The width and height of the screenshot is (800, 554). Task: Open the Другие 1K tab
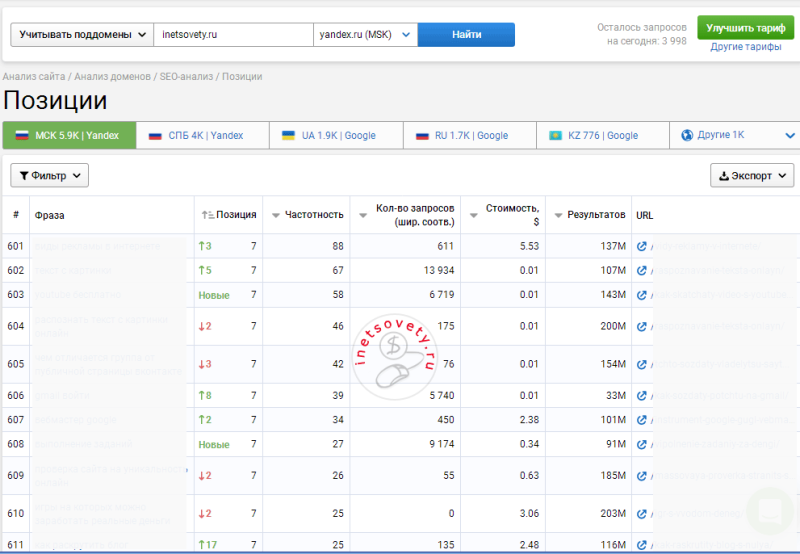735,135
